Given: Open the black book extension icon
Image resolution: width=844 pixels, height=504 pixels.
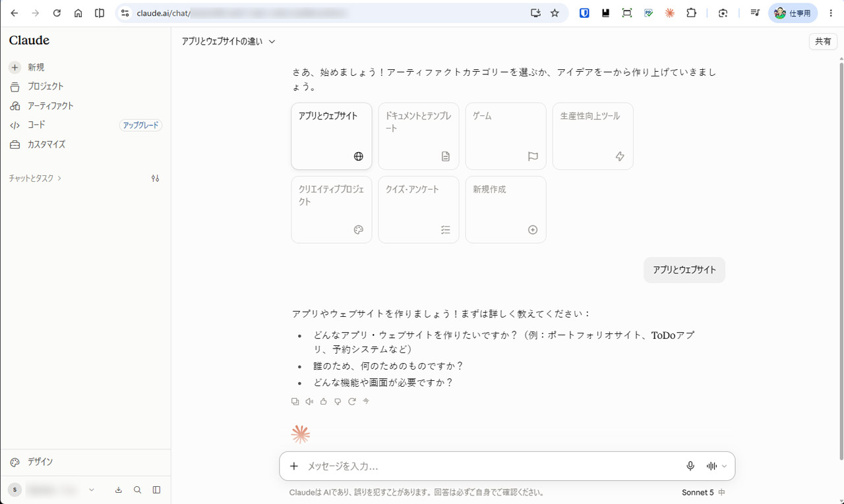Looking at the screenshot, I should click(x=605, y=13).
